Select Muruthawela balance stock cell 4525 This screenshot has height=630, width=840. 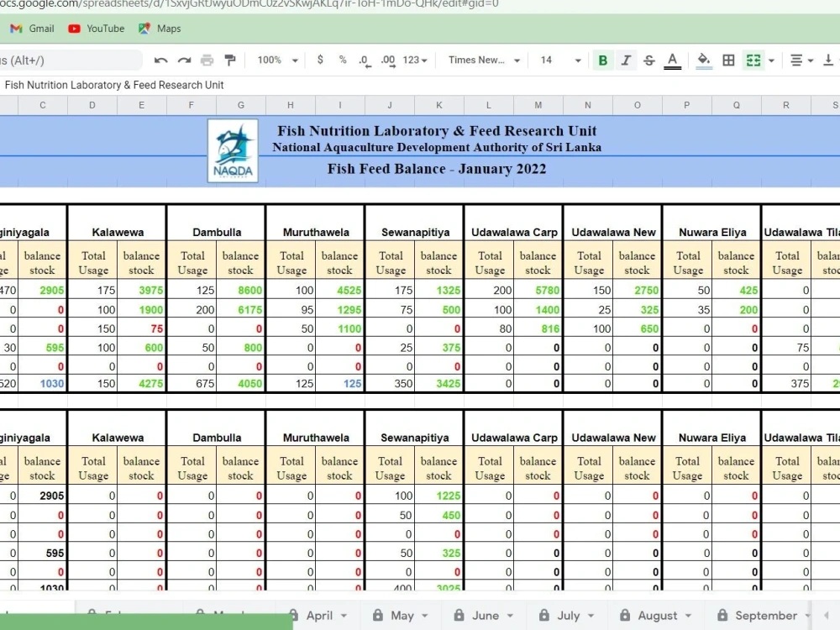pyautogui.click(x=339, y=291)
